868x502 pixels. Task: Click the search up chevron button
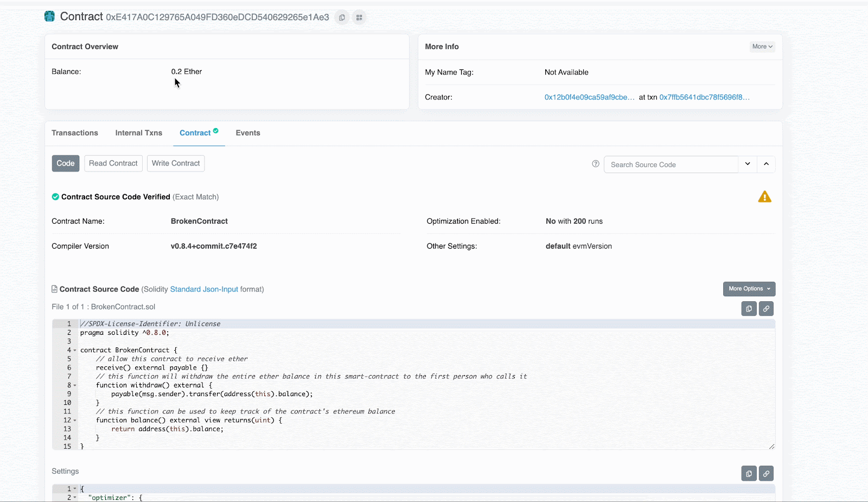tap(766, 164)
